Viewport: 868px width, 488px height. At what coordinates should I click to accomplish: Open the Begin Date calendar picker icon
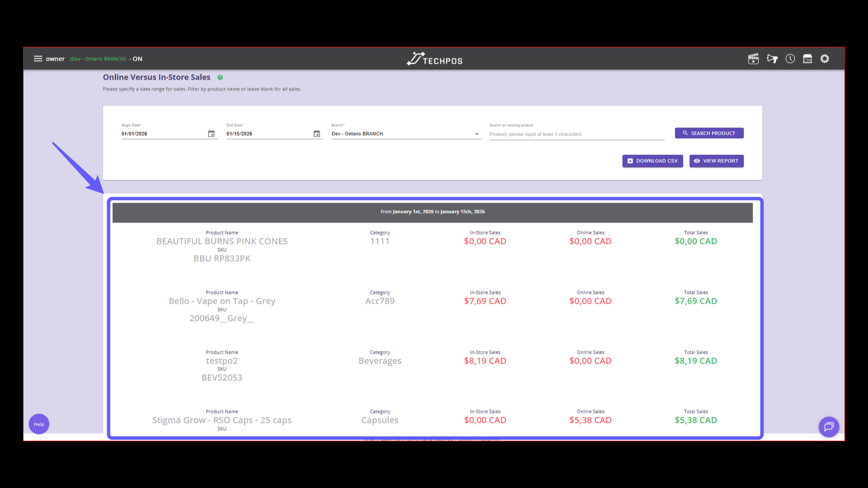(x=211, y=134)
